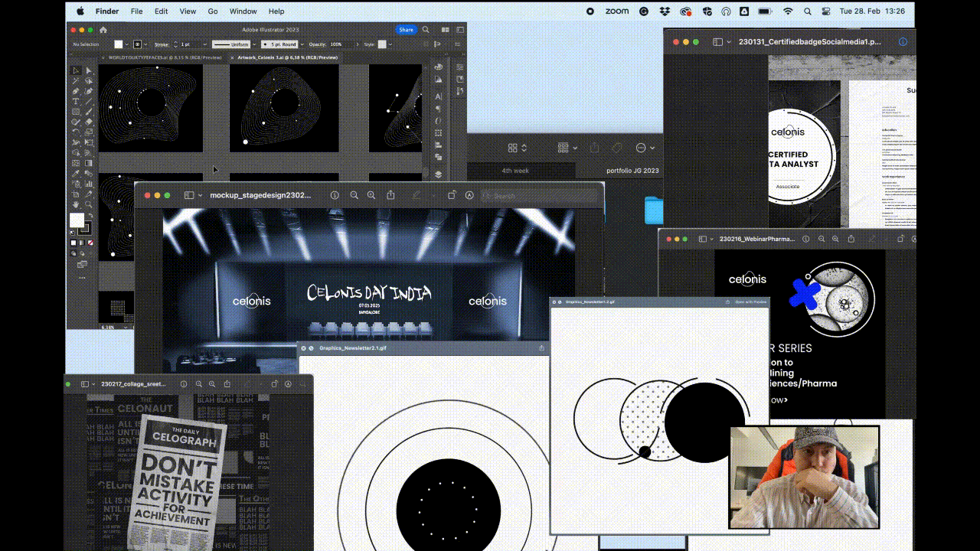Open Finder group-by dropdown
Screen dimensions: 980x551
[567, 148]
